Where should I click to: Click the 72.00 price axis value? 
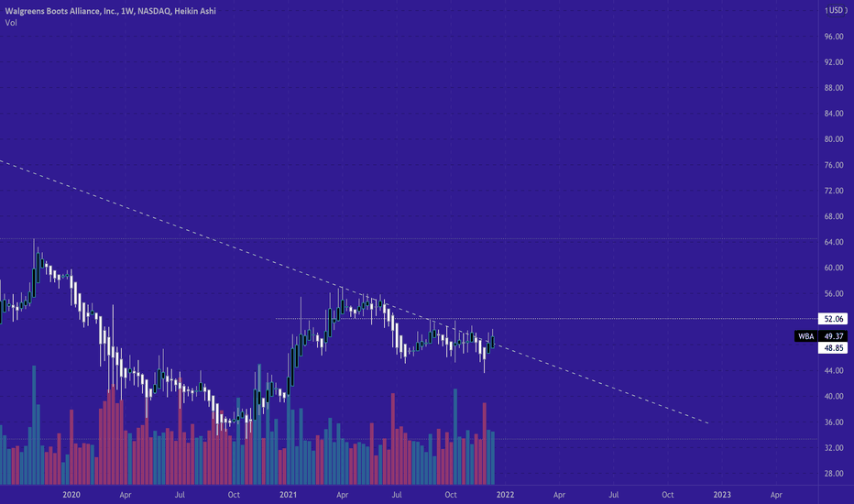coord(834,191)
